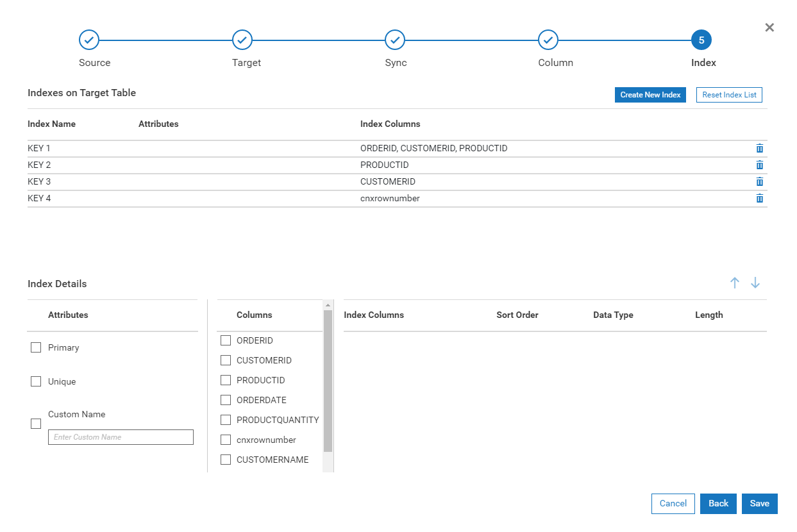Save the index configuration
Image resolution: width=797 pixels, height=532 pixels.
click(760, 504)
